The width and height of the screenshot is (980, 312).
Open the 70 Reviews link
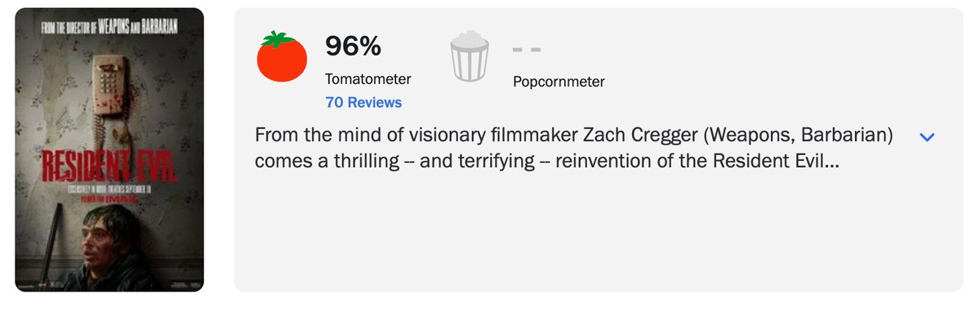click(x=363, y=103)
